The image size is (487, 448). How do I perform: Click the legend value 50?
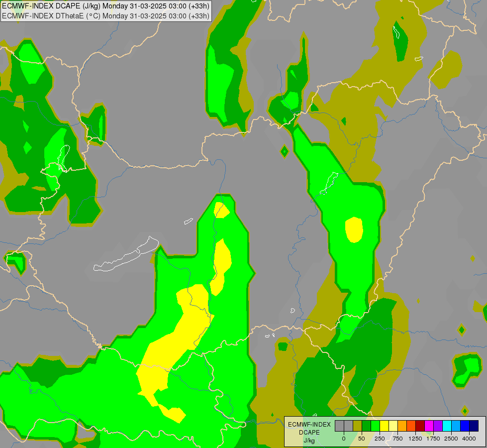(x=362, y=439)
